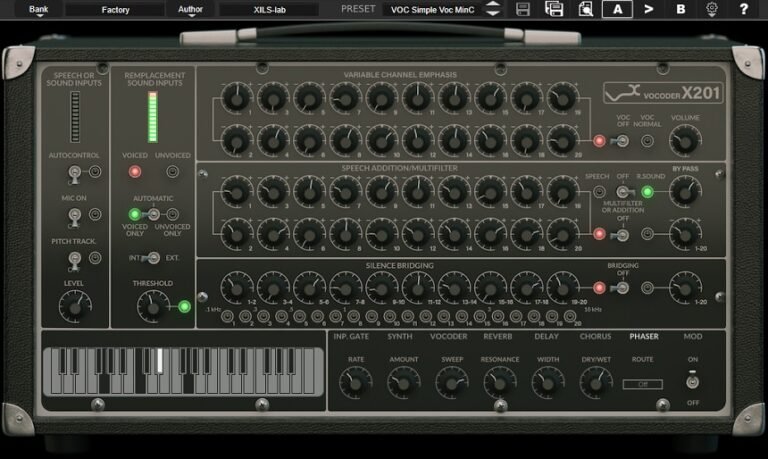768x459 pixels.
Task: Click the Multifilter 1-20 master knob
Action: click(x=685, y=235)
